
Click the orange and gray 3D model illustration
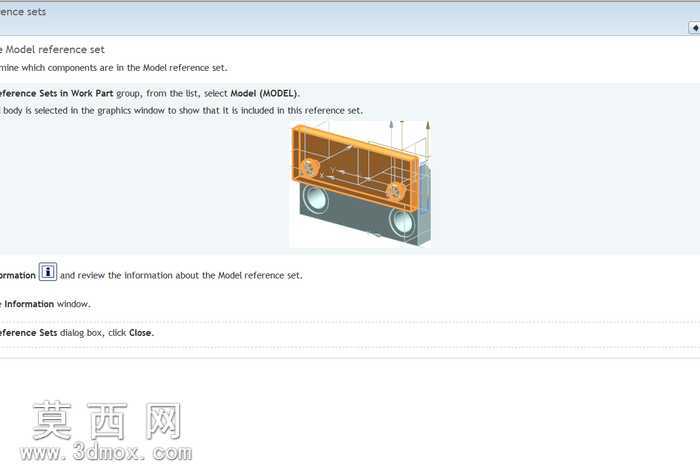(360, 183)
